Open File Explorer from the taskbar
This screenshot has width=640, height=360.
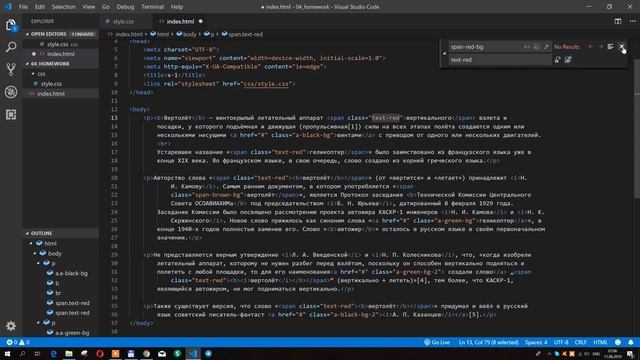(69, 354)
